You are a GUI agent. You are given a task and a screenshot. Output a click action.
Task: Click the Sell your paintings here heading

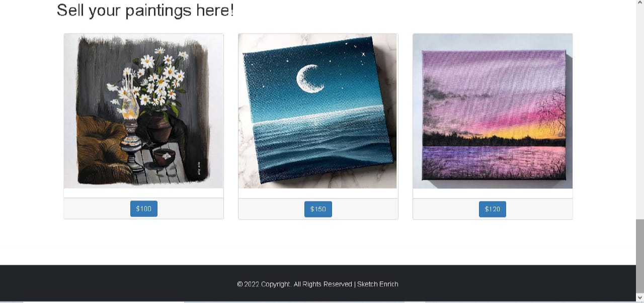tap(145, 10)
